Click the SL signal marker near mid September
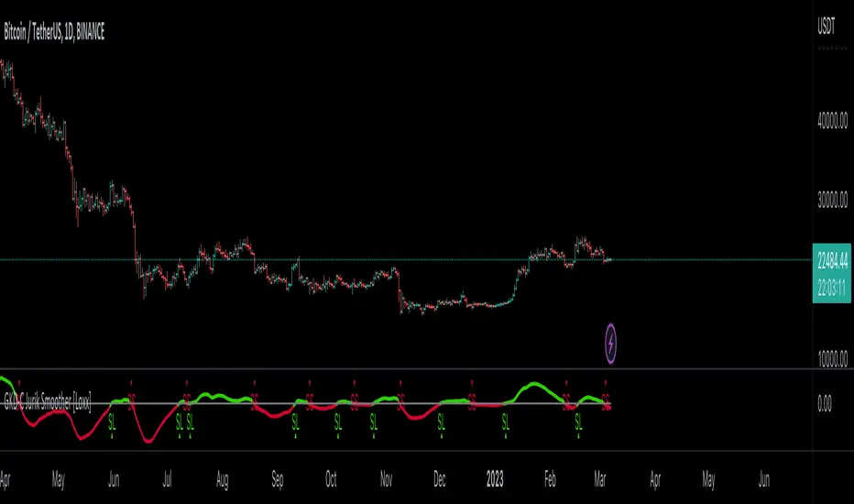The image size is (854, 504). (295, 422)
